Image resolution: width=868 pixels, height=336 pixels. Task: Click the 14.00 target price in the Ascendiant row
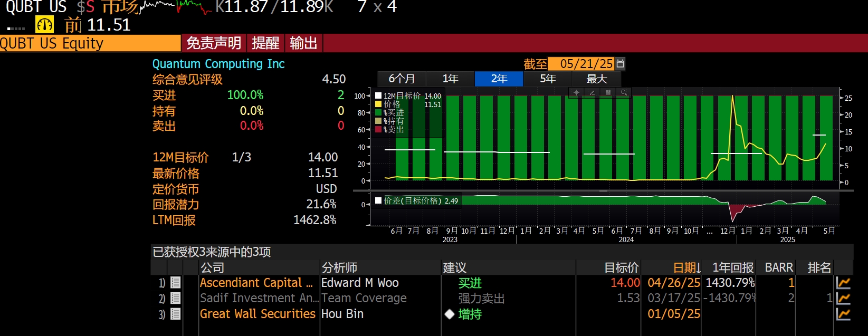[625, 283]
